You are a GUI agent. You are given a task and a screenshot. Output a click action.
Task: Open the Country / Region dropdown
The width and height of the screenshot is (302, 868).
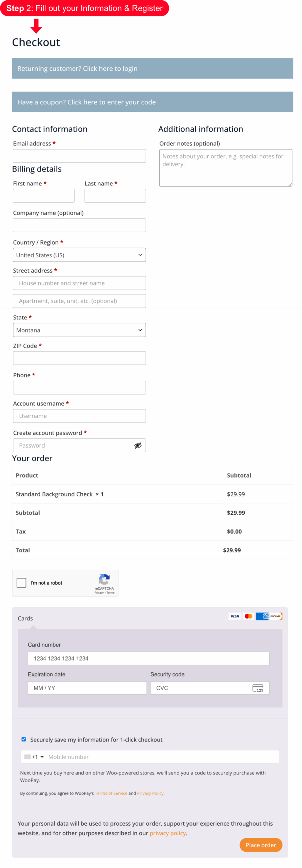(79, 255)
